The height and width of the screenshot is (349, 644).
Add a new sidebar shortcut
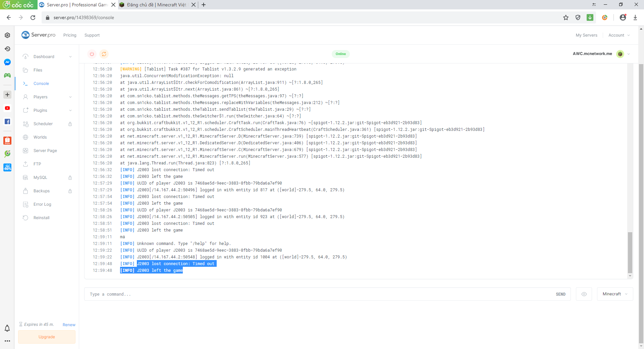pos(7,95)
